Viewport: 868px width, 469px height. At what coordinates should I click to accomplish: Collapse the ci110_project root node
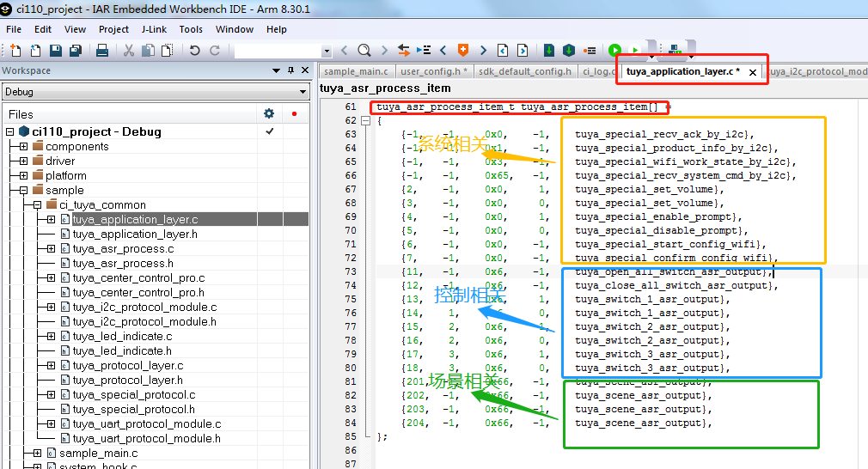(x=9, y=131)
